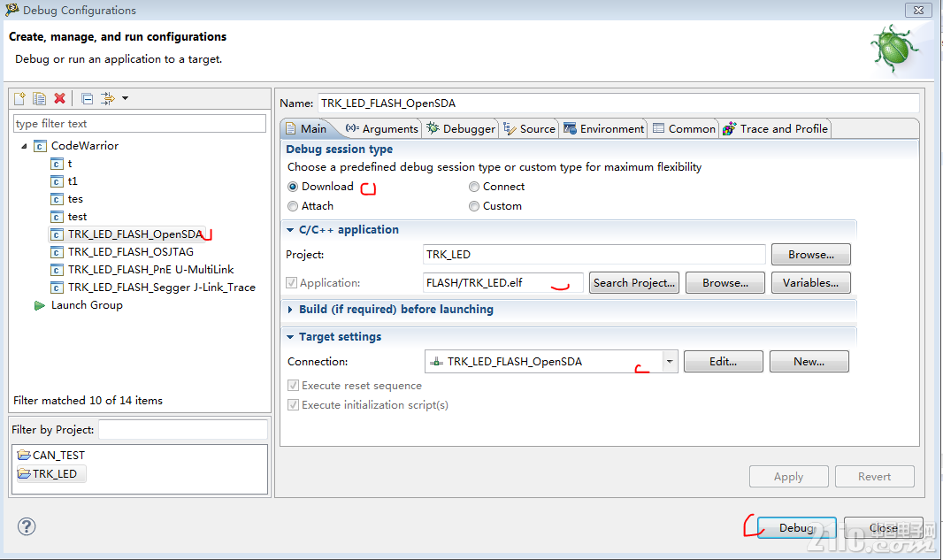The height and width of the screenshot is (560, 943).
Task: Collapse the CodeWarrior tree node
Action: pos(24,146)
